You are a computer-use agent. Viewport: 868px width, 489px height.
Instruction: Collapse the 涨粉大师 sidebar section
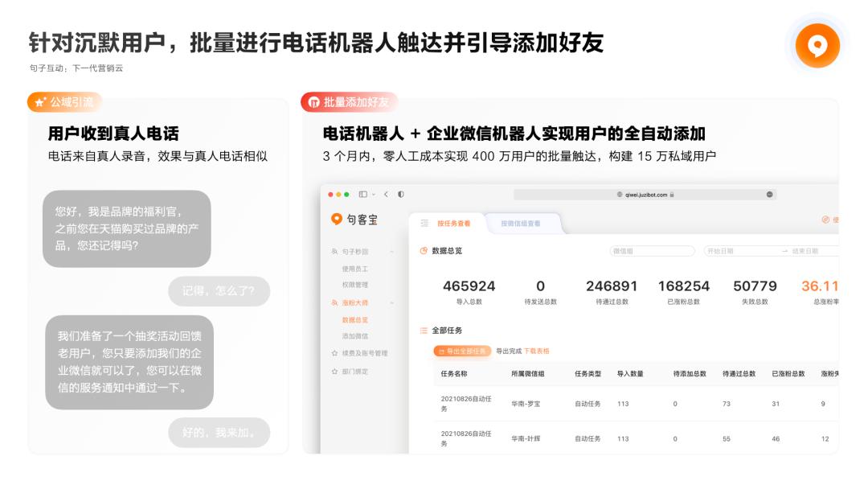tap(391, 302)
